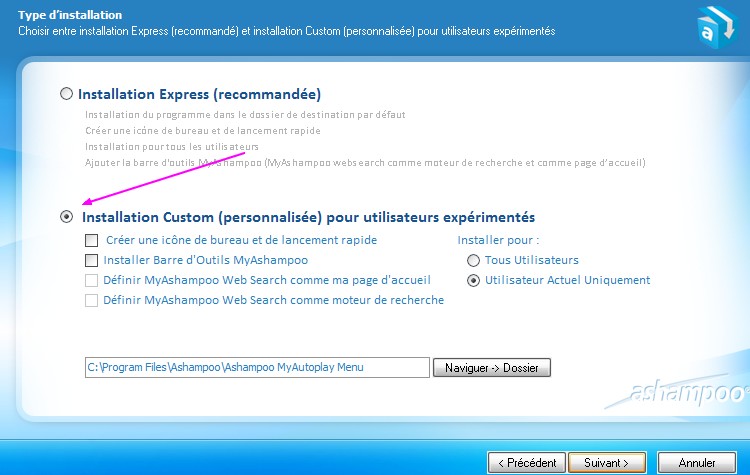Click the 'Installer pour :' label

click(x=498, y=240)
